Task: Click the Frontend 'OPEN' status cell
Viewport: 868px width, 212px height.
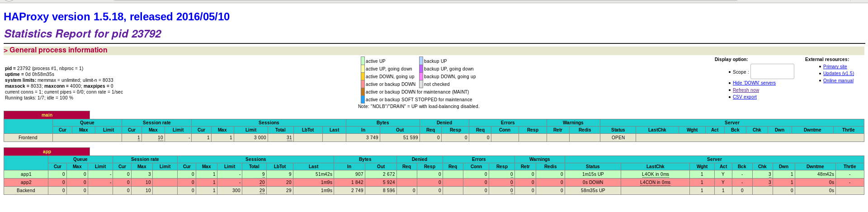Action: click(618, 137)
